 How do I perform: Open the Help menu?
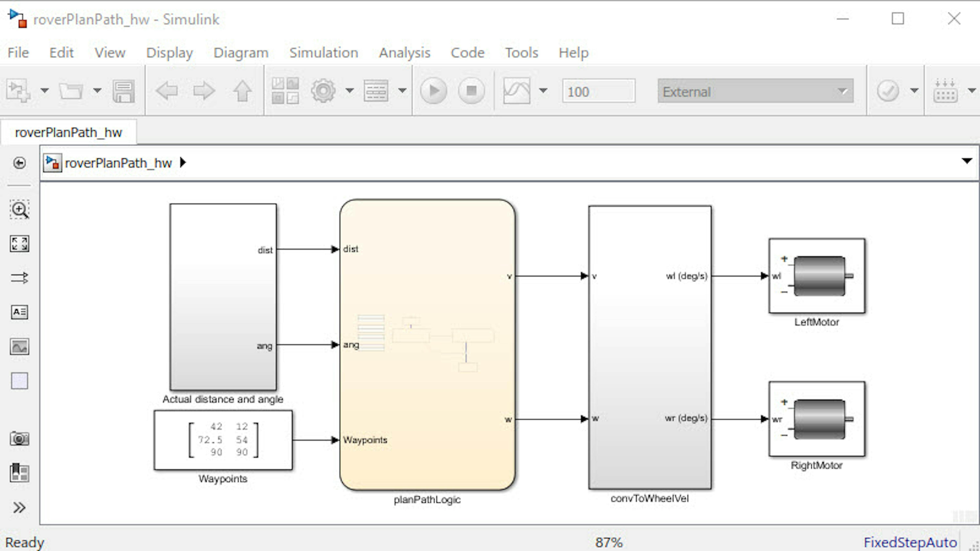[573, 52]
